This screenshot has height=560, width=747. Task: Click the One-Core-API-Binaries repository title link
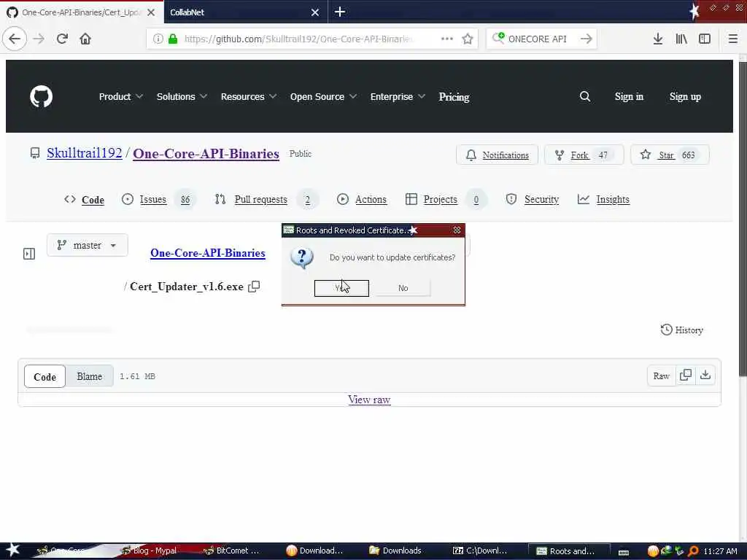(206, 153)
